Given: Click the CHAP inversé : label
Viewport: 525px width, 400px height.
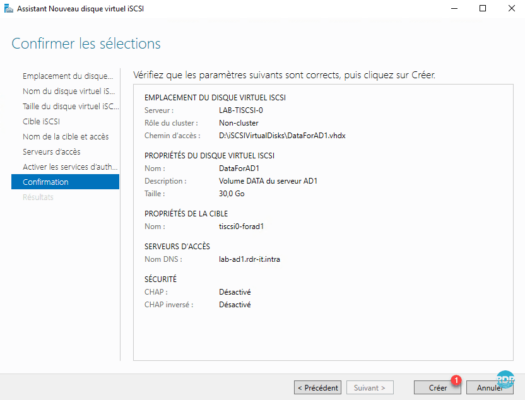Looking at the screenshot, I should coord(168,305).
